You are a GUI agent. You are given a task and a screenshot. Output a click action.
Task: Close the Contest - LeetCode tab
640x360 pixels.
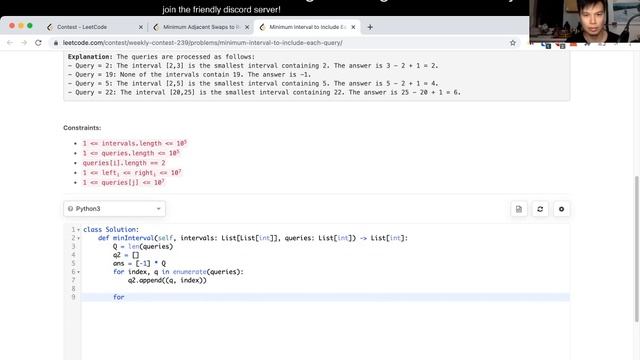click(x=141, y=27)
